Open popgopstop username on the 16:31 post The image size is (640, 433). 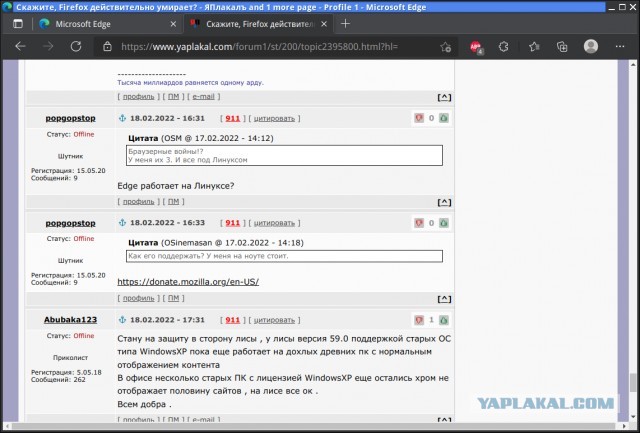(x=70, y=118)
